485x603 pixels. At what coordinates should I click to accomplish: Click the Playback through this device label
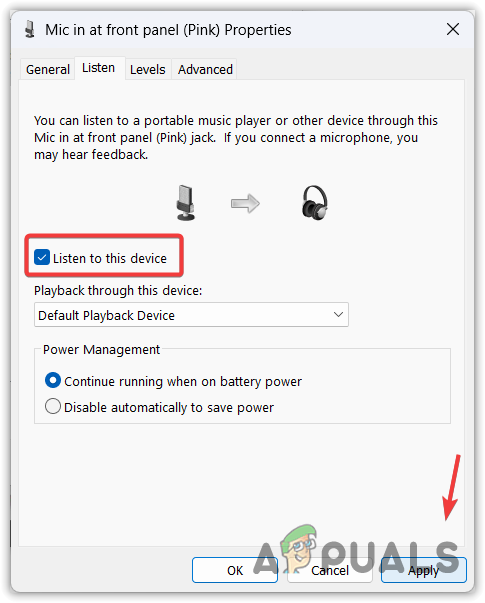pyautogui.click(x=118, y=291)
